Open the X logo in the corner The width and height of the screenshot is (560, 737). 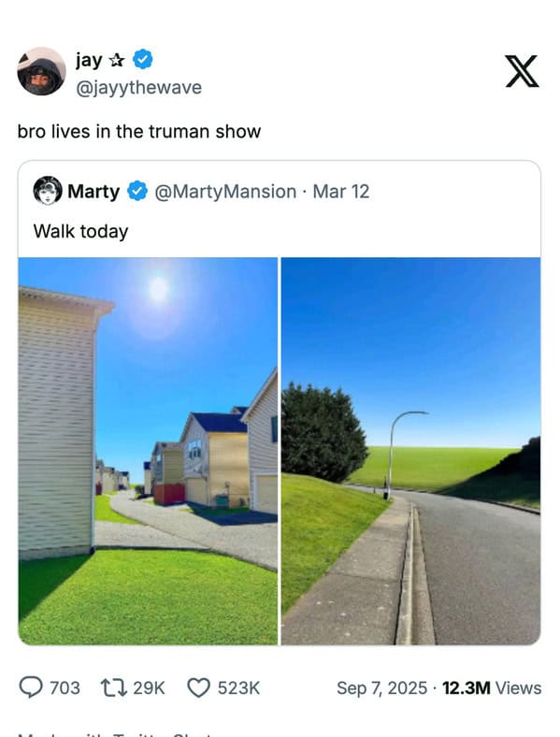(x=522, y=71)
